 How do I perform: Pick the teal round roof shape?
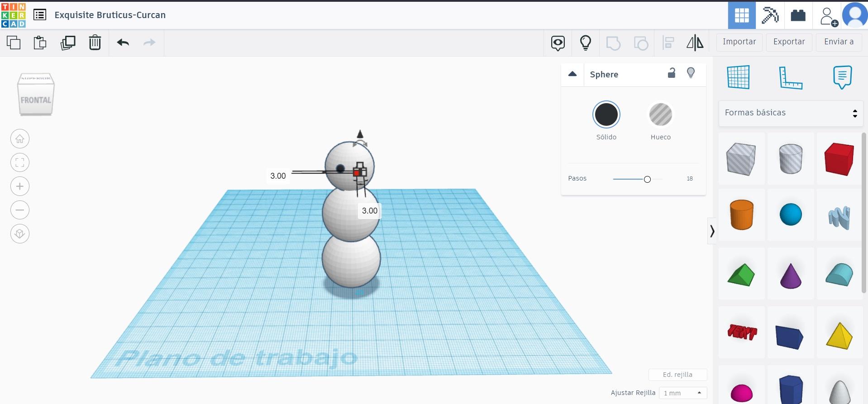[839, 275]
